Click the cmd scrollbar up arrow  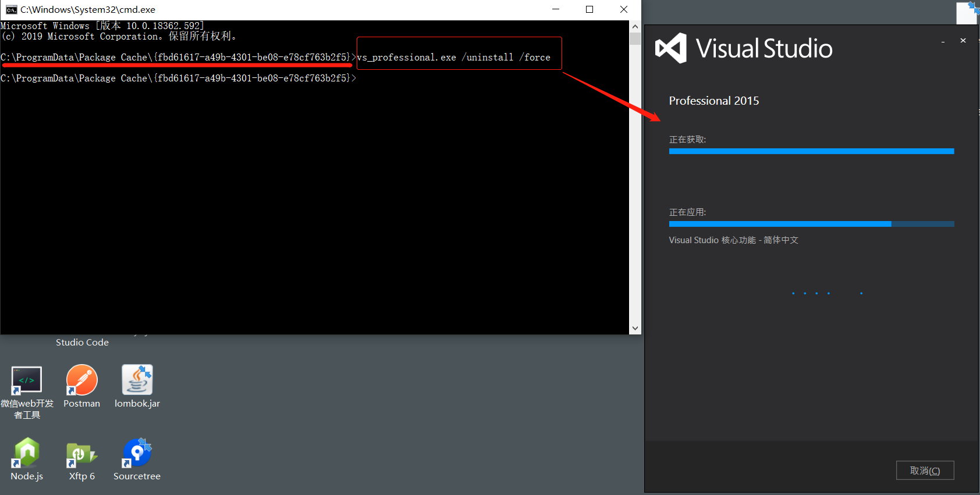(635, 26)
